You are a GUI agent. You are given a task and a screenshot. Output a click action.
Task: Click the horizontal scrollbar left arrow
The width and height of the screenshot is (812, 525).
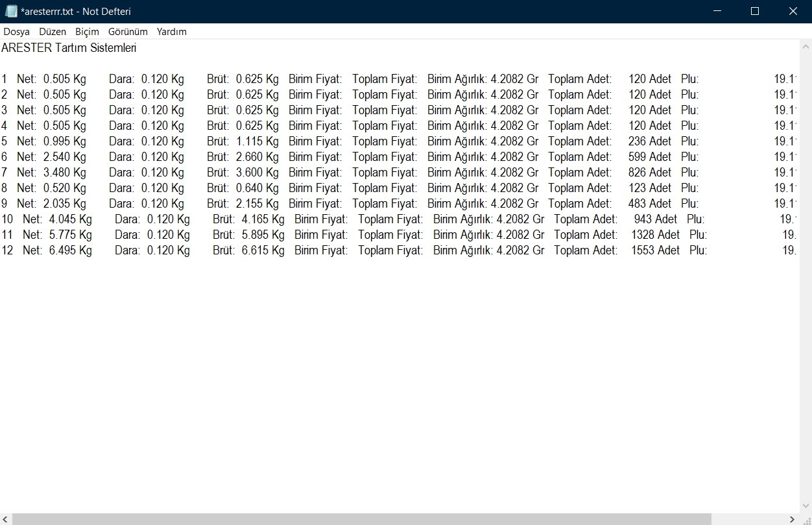pos(5,519)
